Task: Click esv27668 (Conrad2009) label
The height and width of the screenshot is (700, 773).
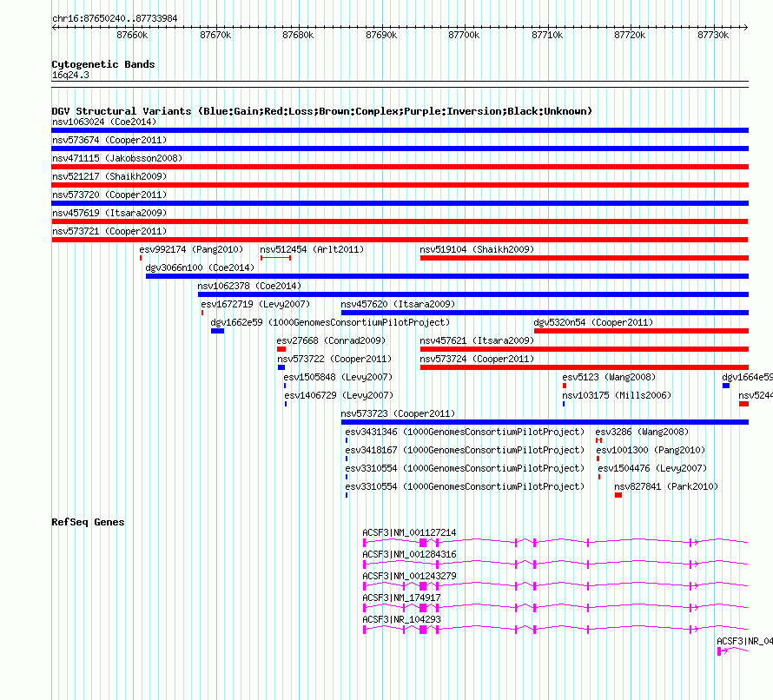Action: tap(331, 340)
